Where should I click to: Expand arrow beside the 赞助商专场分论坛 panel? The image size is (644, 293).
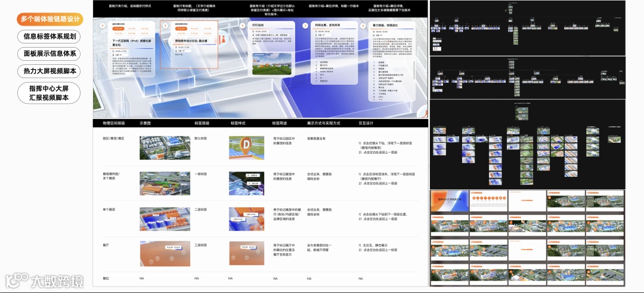tap(165, 26)
